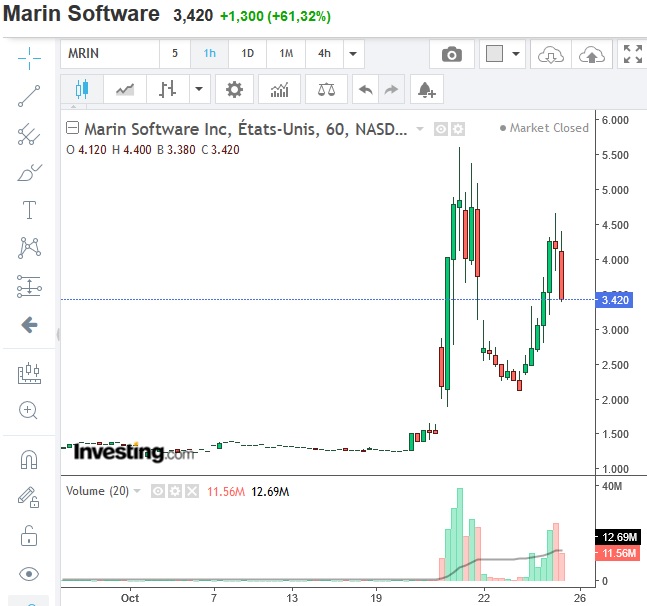Viewport: 647px width, 606px height.
Task: Select the long position prediction tool
Action: tap(29, 286)
